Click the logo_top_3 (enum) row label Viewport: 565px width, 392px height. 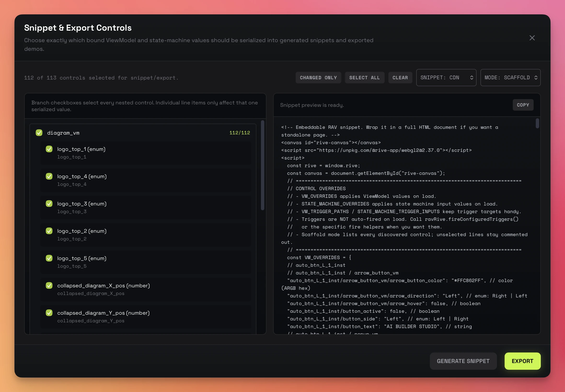point(82,204)
